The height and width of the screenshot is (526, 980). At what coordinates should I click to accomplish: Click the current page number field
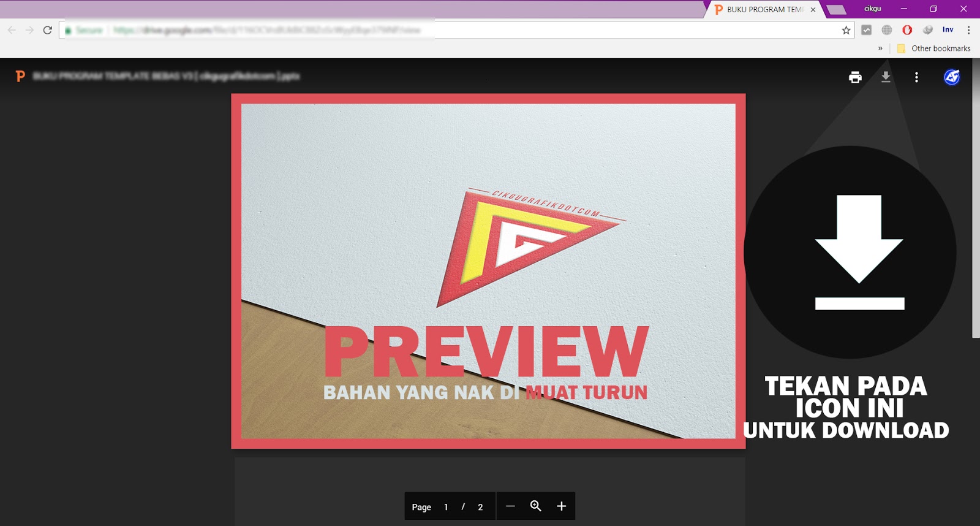tap(446, 507)
